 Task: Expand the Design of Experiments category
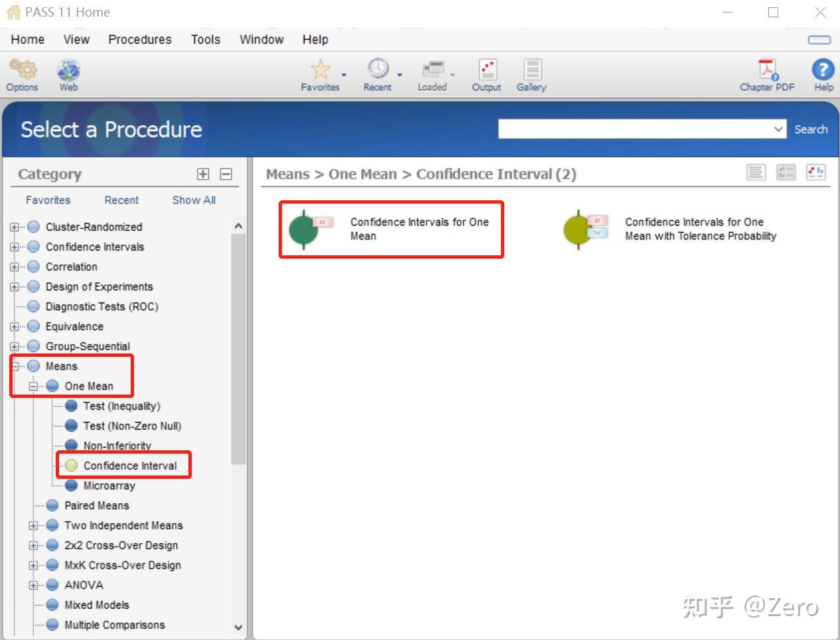click(15, 287)
